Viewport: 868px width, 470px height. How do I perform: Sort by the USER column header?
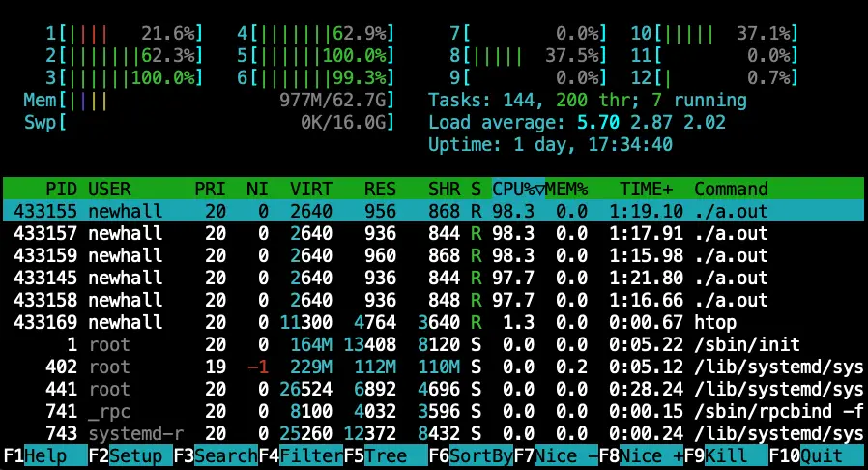point(109,189)
